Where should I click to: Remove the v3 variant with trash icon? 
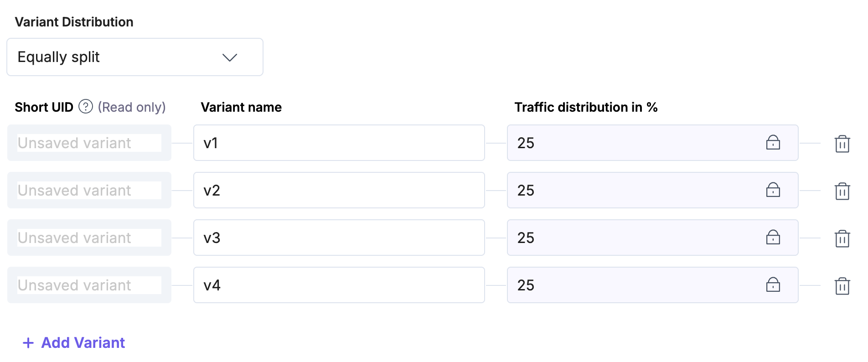click(x=842, y=238)
